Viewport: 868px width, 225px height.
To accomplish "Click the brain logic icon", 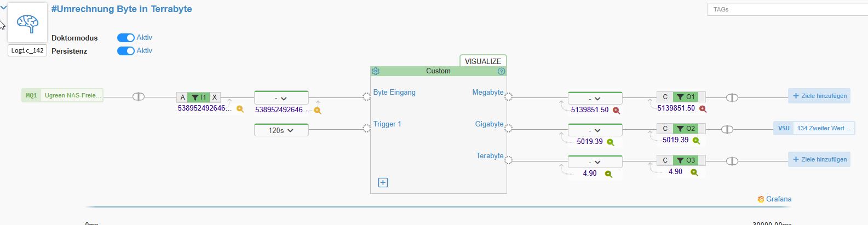I will point(27,22).
